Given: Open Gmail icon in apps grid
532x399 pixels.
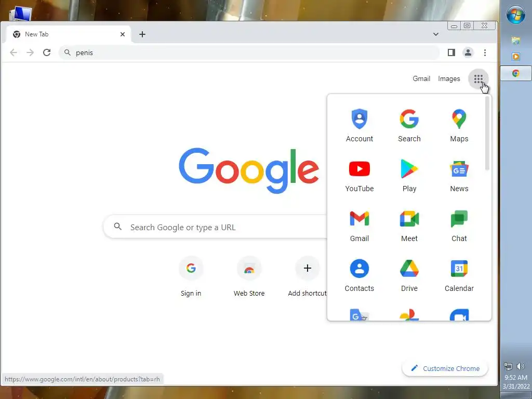Looking at the screenshot, I should tap(360, 225).
